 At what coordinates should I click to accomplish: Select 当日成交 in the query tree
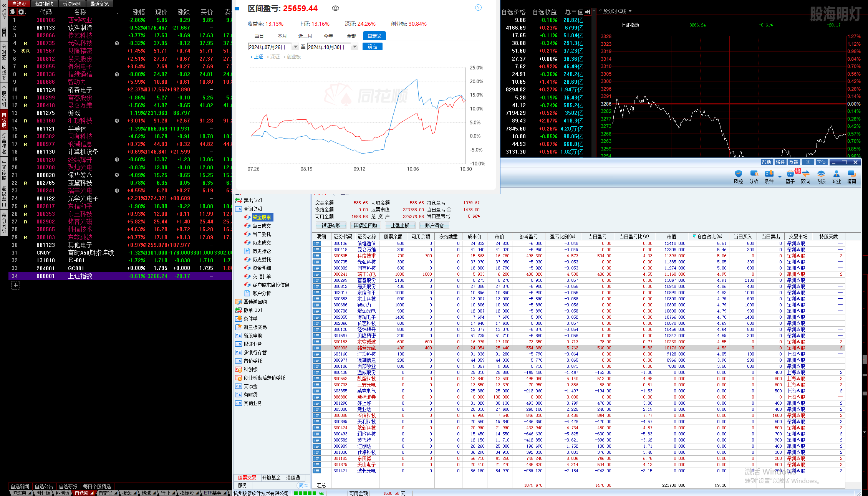tap(262, 226)
